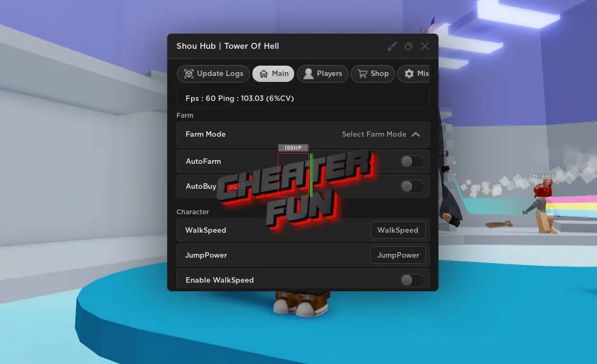Click the restore window icon in title bar
Image resolution: width=597 pixels, height=364 pixels.
(409, 46)
